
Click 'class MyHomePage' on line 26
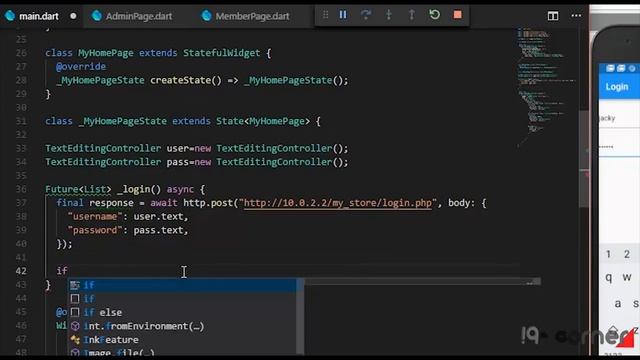pyautogui.click(x=89, y=53)
